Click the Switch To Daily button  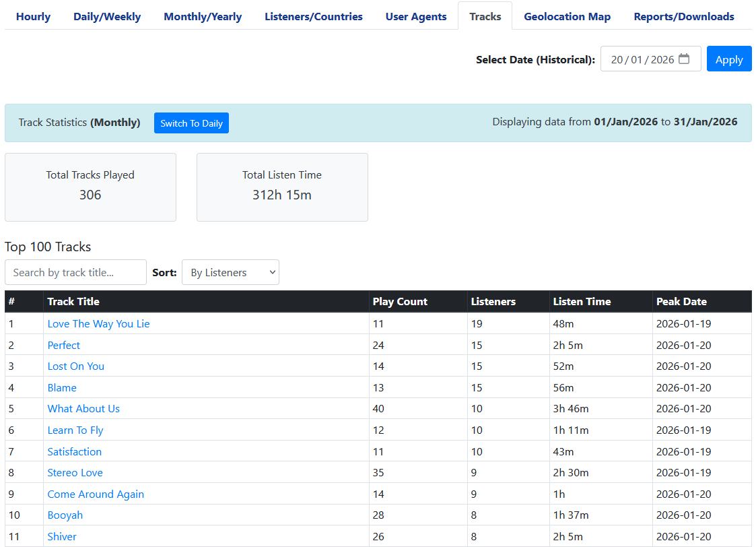click(191, 123)
